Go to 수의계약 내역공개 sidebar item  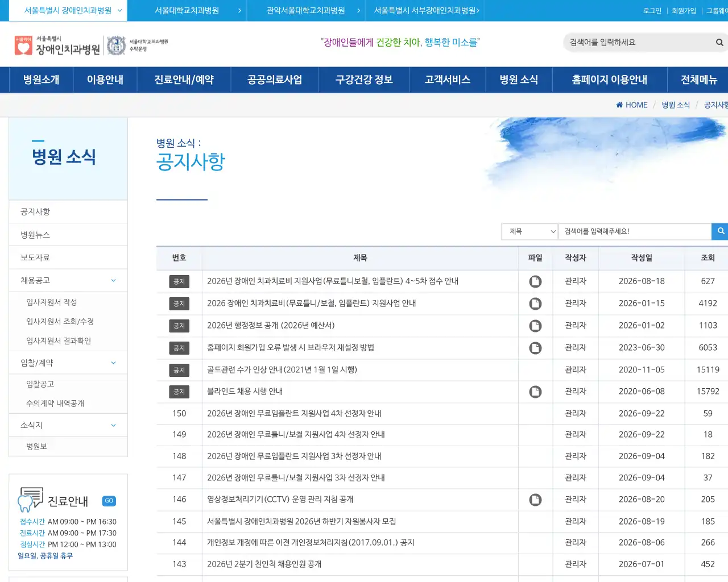click(x=55, y=403)
